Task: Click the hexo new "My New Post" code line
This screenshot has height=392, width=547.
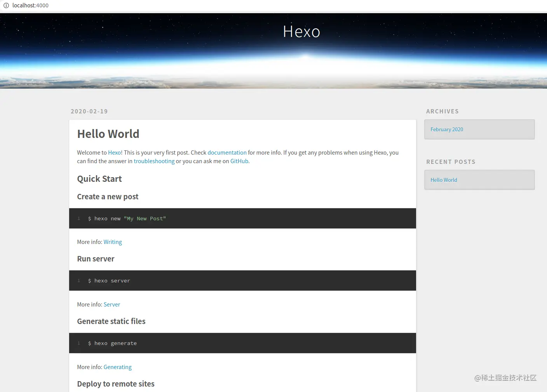Action: [127, 219]
